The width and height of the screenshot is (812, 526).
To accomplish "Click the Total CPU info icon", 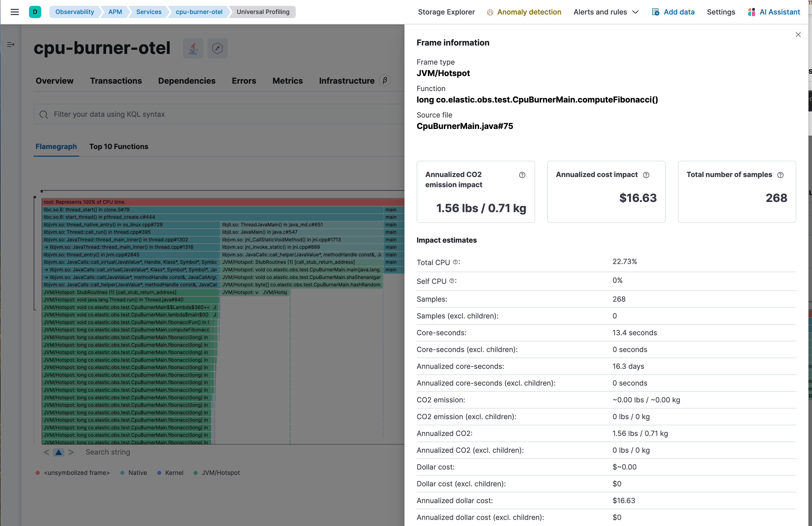I will click(x=455, y=262).
